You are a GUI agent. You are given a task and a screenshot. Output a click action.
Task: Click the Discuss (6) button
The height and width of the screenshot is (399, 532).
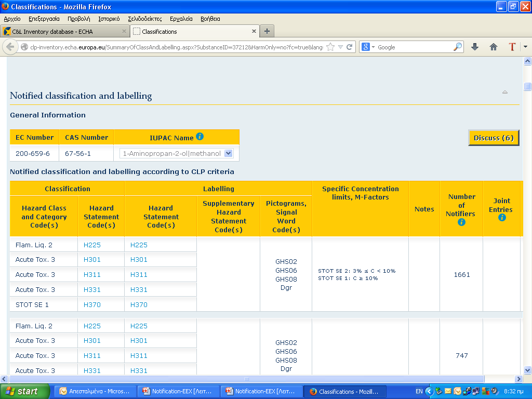pyautogui.click(x=494, y=138)
